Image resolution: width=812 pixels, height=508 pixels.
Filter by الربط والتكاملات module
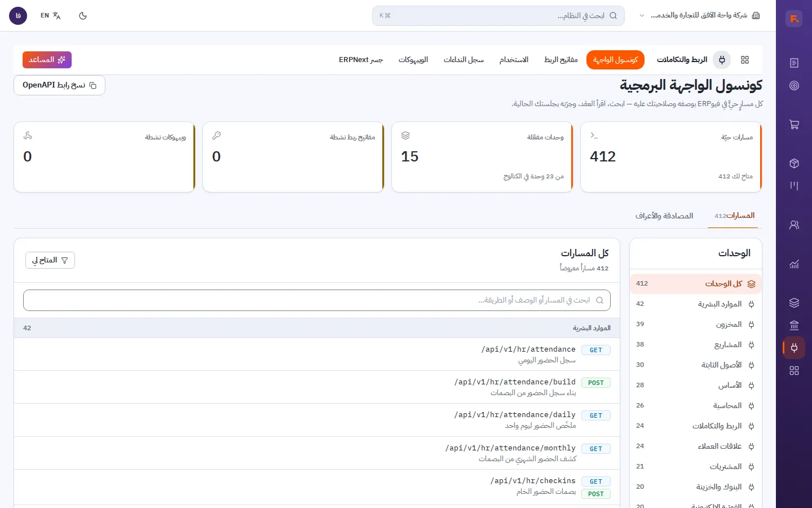click(696, 426)
